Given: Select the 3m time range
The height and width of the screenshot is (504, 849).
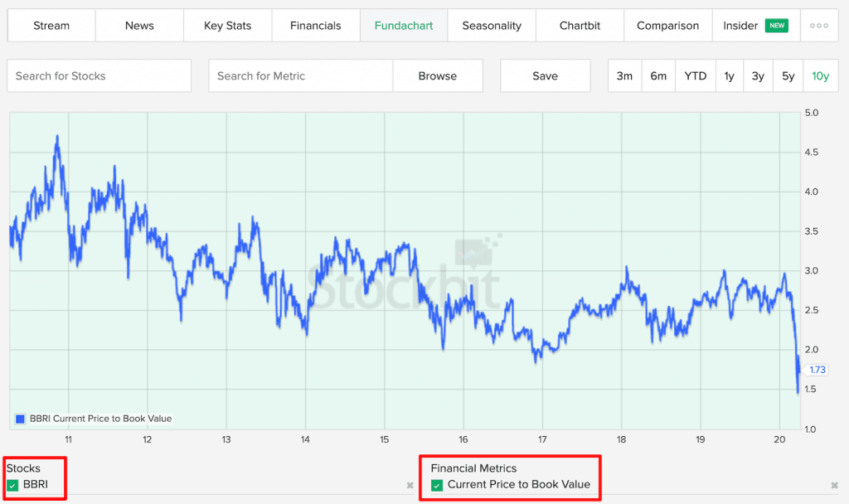Looking at the screenshot, I should (x=624, y=75).
